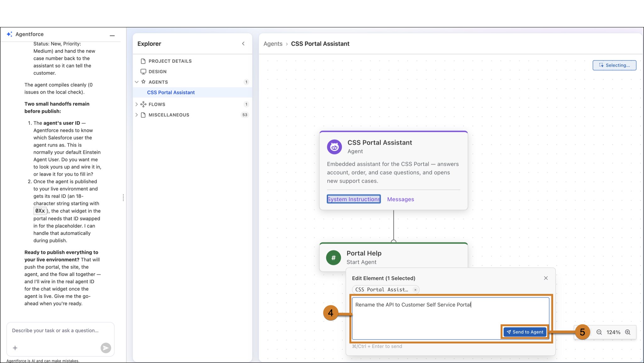Click the Agentforce sparkle icon
This screenshot has width=644, height=363.
[x=9, y=34]
